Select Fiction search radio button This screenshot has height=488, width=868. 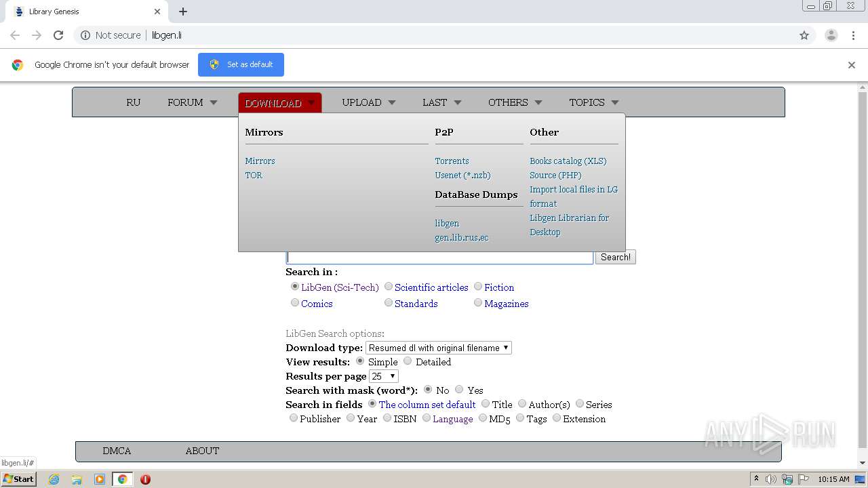pos(478,287)
